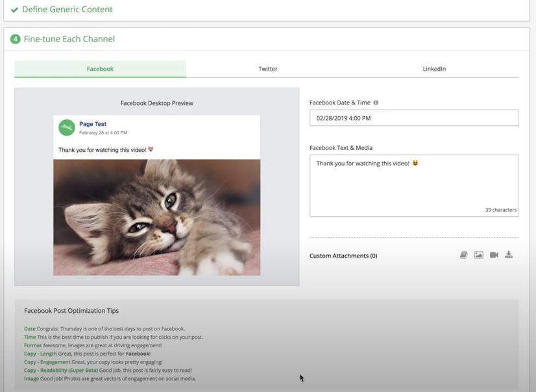
Task: Click the Facebook Date & Time field
Action: pyautogui.click(x=414, y=118)
